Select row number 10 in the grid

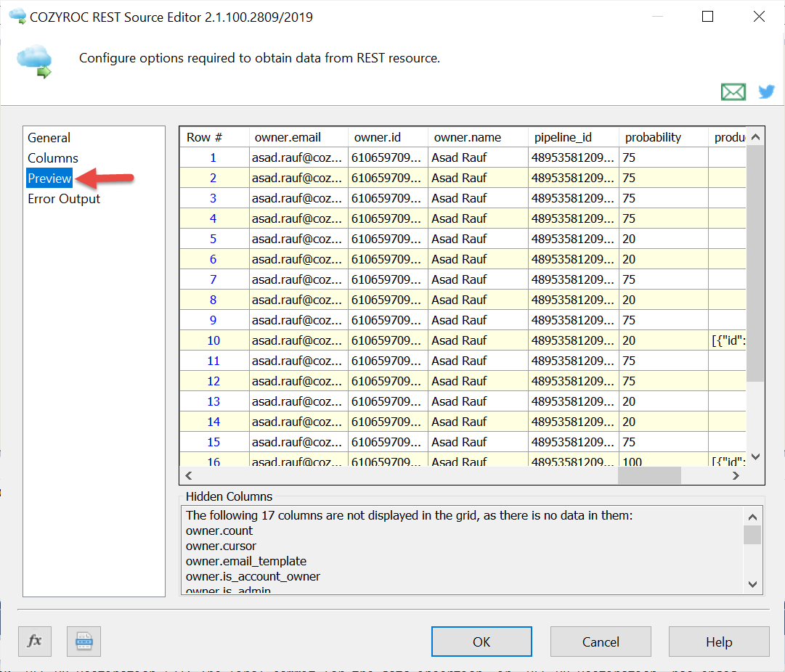213,340
